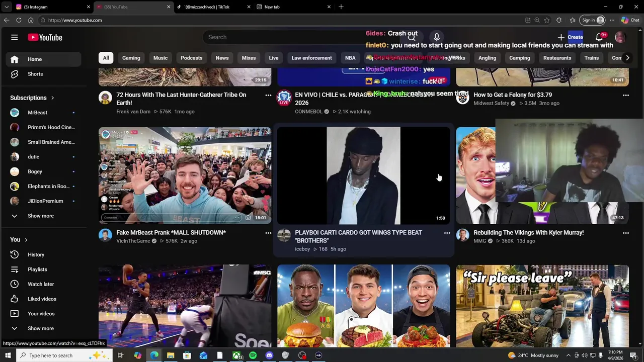Select the Gaming filter chip
Viewport: 644px width, 362px height.
(131, 58)
